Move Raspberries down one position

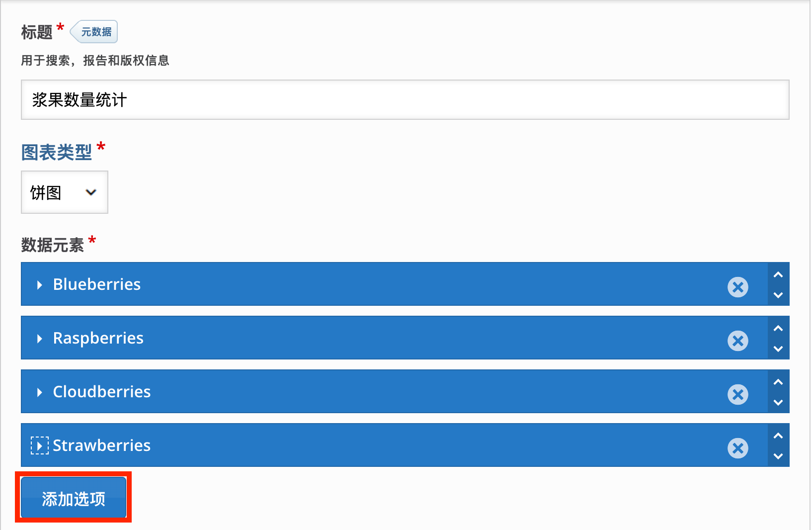778,349
